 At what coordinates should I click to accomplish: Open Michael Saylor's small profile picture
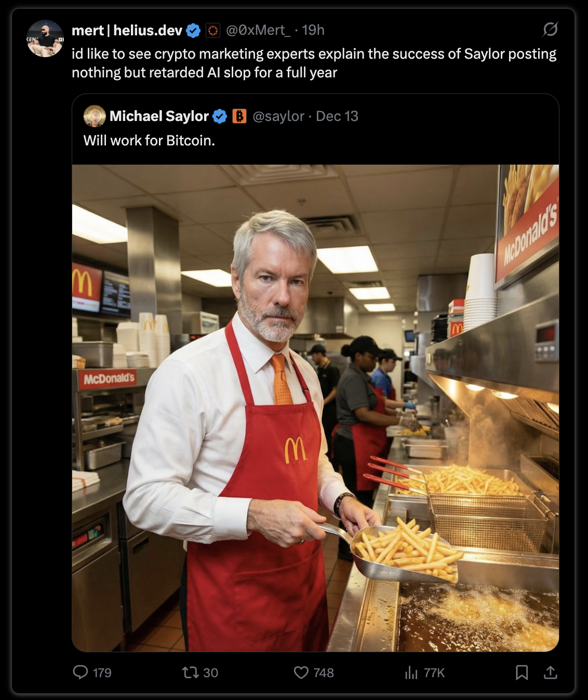95,116
